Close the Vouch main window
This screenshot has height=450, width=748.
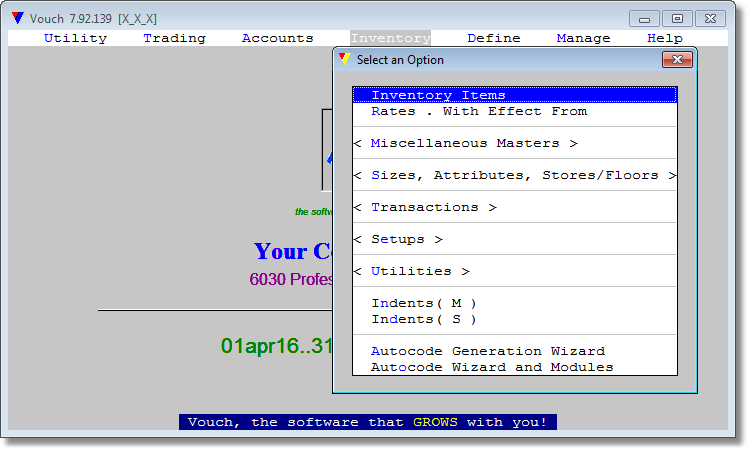710,19
